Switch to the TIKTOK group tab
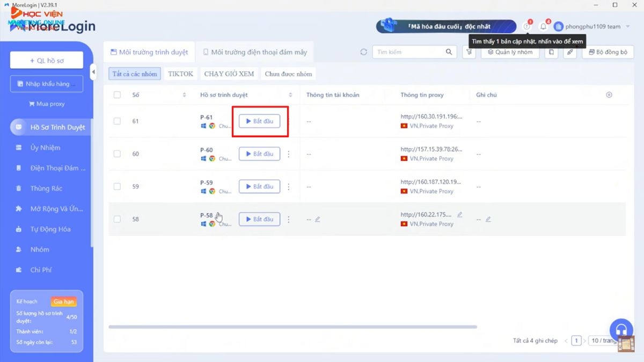This screenshot has width=644, height=362. coord(180,73)
